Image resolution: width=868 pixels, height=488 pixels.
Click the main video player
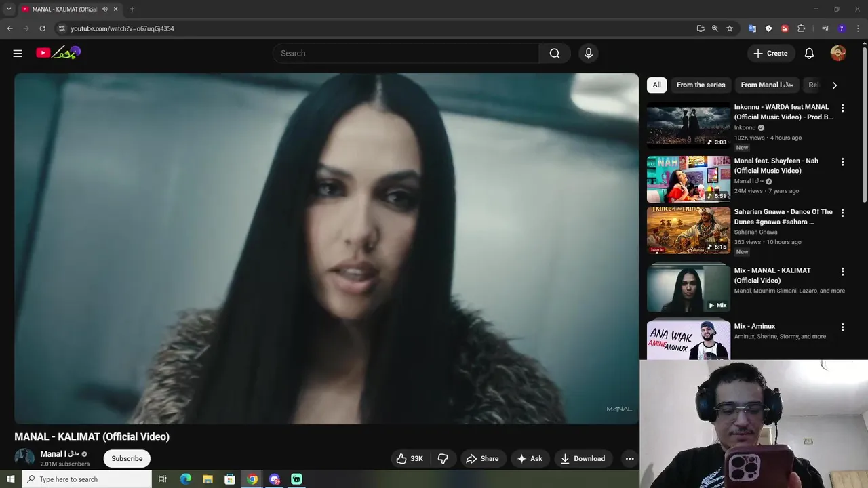pos(326,248)
